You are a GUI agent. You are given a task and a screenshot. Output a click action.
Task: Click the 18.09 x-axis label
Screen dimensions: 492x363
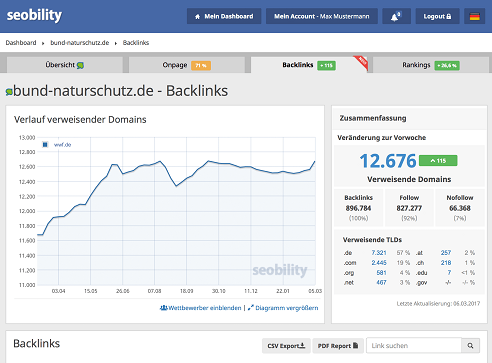(186, 291)
